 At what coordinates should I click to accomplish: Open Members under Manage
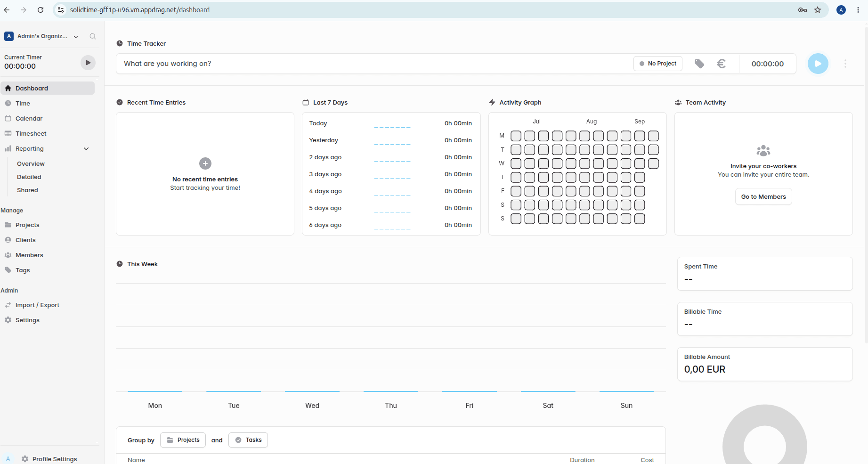(x=48, y=255)
